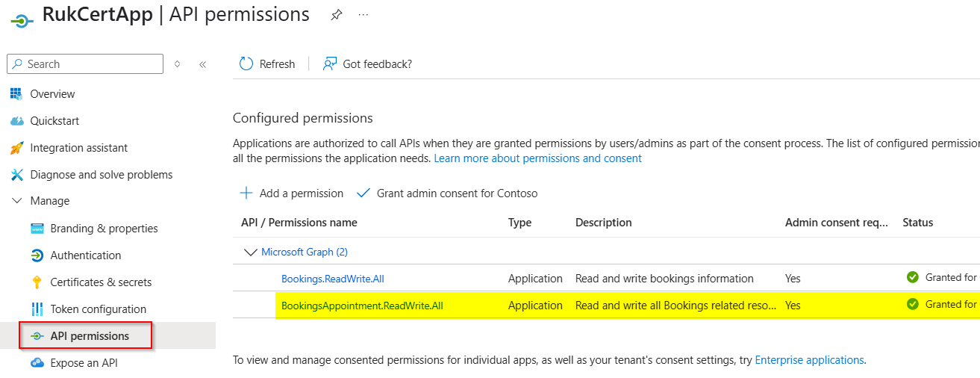Image resolution: width=980 pixels, height=378 pixels.
Task: Click Grant admin consent for Contoso
Action: click(447, 193)
